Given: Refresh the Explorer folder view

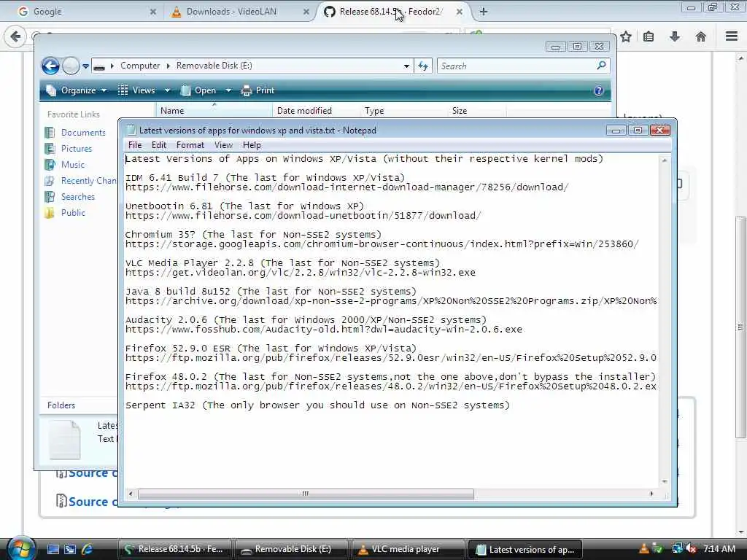Looking at the screenshot, I should click(423, 66).
